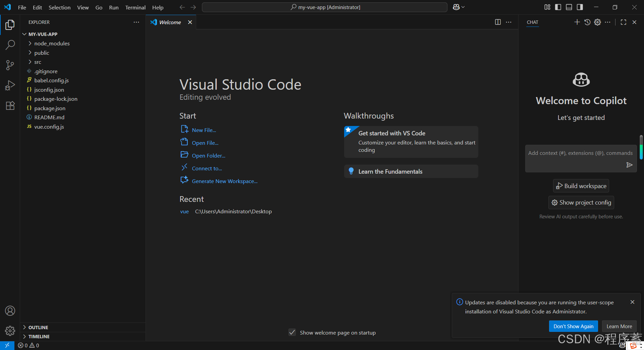Toggle secondary side bar visibility
Viewport: 644px width, 350px height.
click(x=580, y=7)
